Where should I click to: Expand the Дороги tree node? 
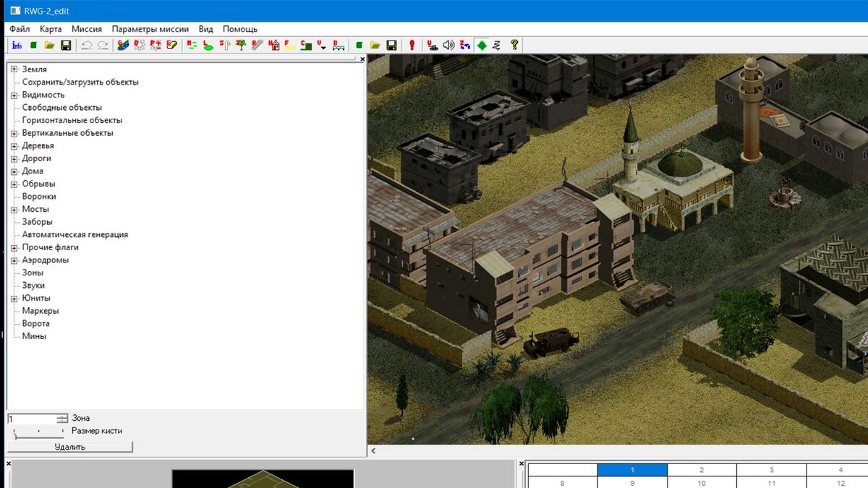coord(14,158)
